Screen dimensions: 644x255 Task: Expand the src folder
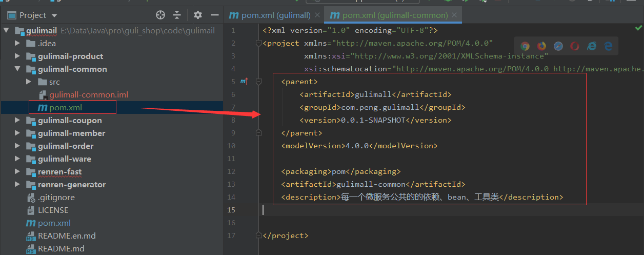[29, 82]
